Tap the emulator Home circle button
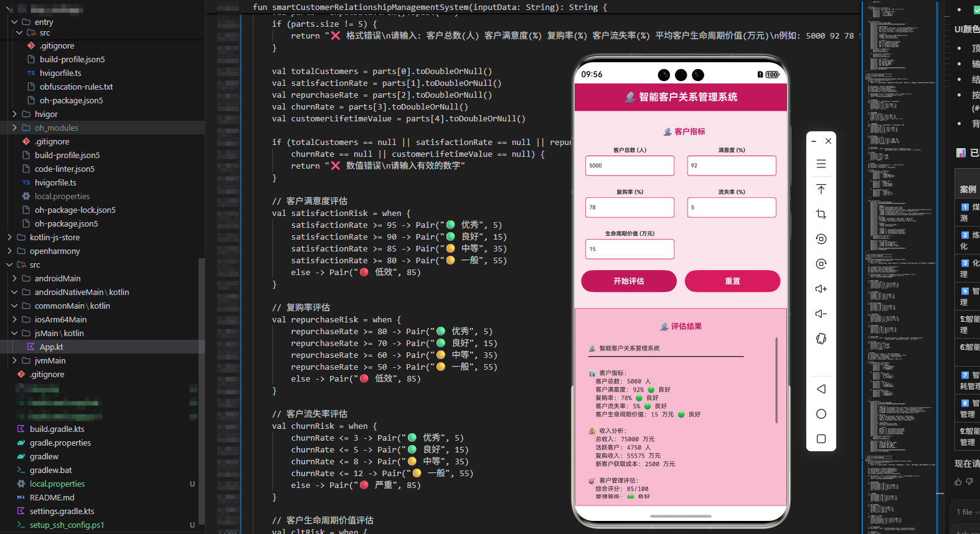The image size is (980, 534). coord(821,414)
